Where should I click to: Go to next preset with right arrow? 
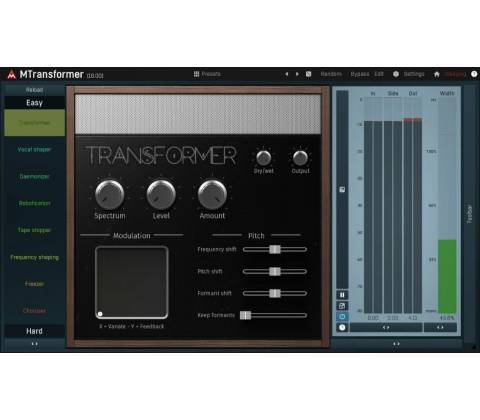point(297,74)
